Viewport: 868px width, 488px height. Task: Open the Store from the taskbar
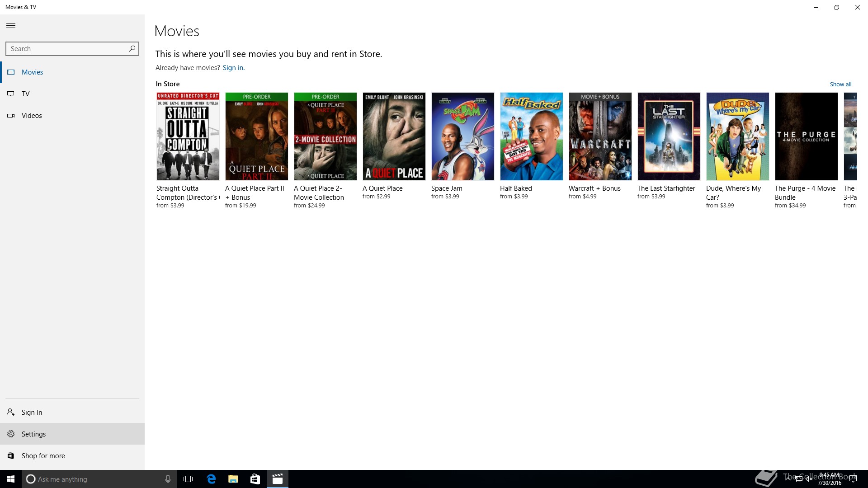(255, 479)
